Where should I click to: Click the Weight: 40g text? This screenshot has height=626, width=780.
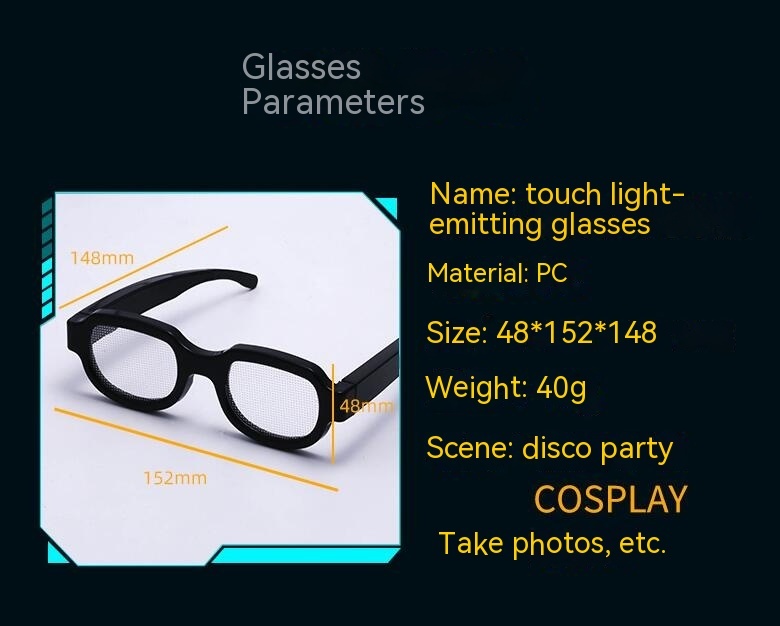tap(506, 388)
